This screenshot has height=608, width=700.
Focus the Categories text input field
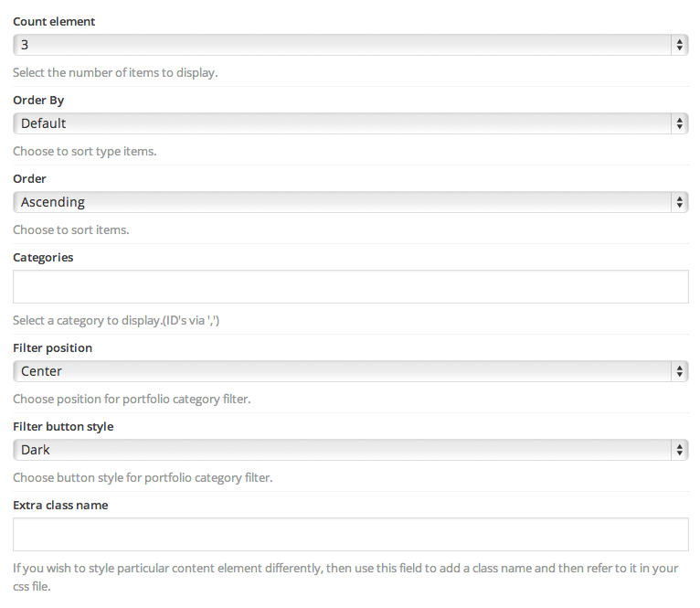click(350, 286)
